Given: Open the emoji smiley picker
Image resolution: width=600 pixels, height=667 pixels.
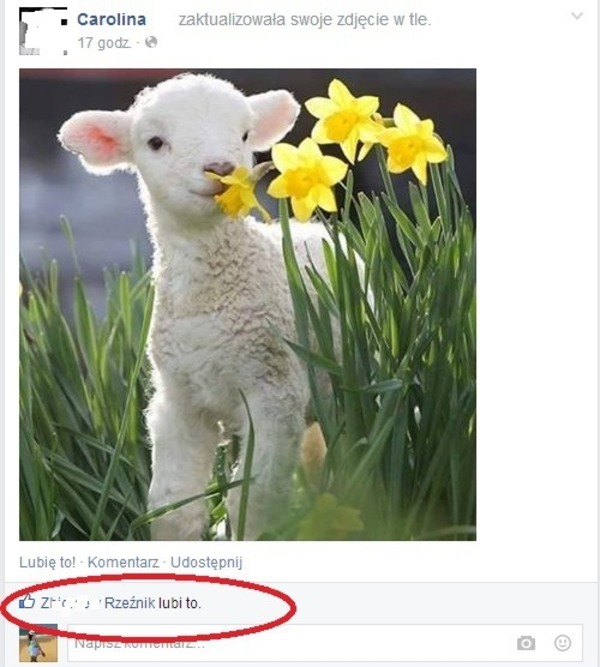Looking at the screenshot, I should [563, 643].
